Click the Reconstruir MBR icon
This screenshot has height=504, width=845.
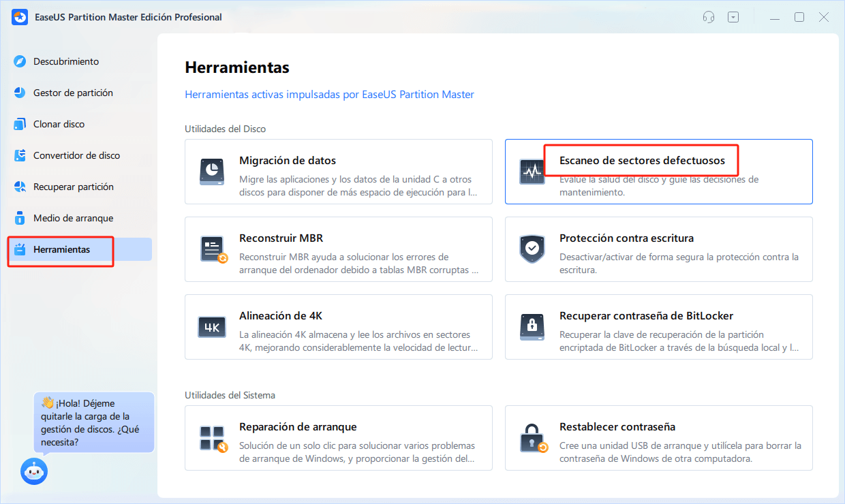(x=213, y=249)
